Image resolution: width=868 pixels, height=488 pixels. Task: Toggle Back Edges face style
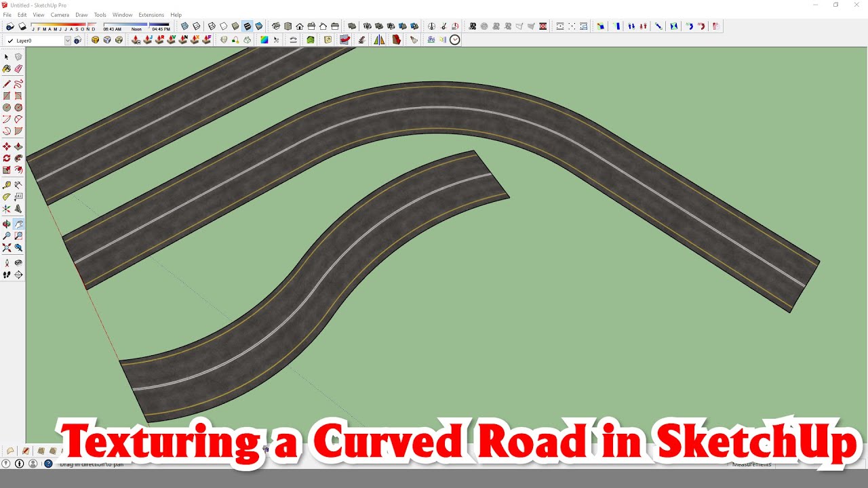[196, 26]
